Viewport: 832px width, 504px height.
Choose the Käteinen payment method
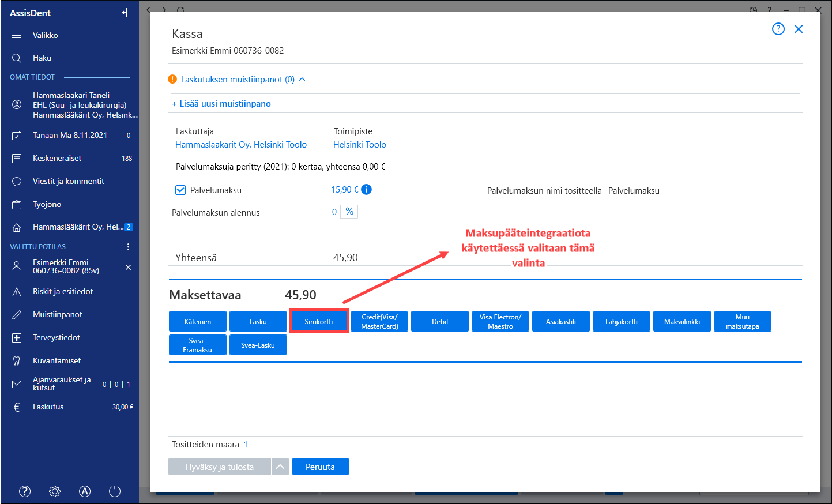(198, 321)
